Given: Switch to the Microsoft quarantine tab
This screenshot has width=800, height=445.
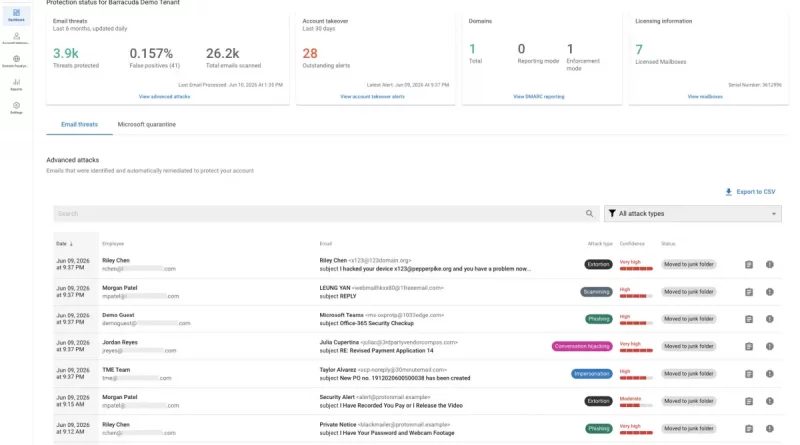Looking at the screenshot, I should 146,125.
